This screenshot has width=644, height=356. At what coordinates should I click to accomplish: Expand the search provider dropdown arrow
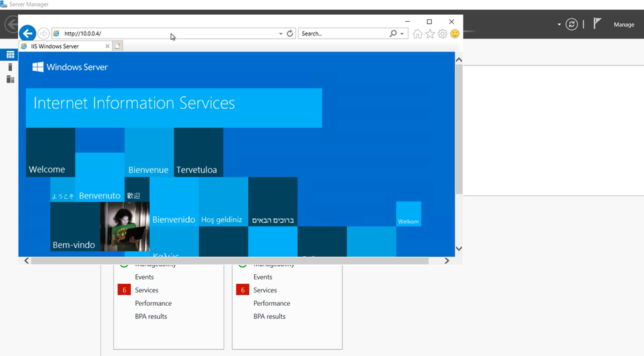pos(402,33)
